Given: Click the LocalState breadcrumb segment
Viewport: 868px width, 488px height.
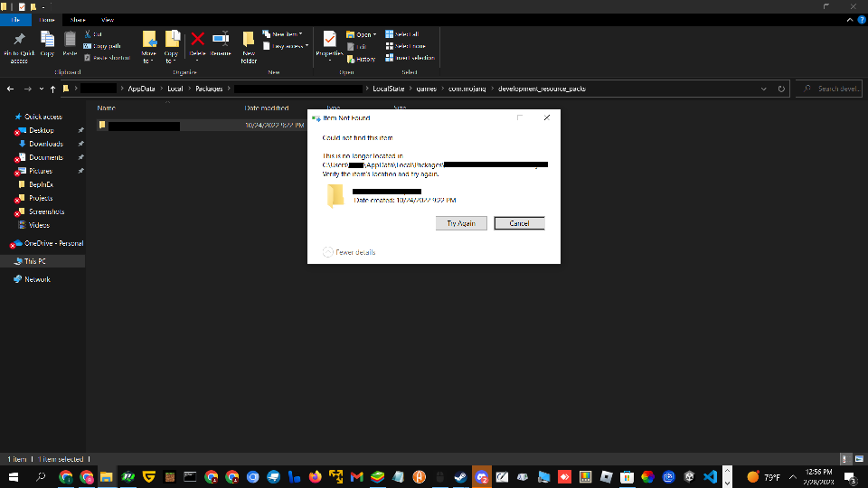Looking at the screenshot, I should click(388, 89).
